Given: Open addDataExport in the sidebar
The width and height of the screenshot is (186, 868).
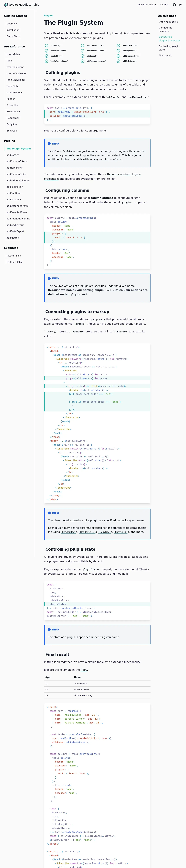Looking at the screenshot, I should (15, 231).
